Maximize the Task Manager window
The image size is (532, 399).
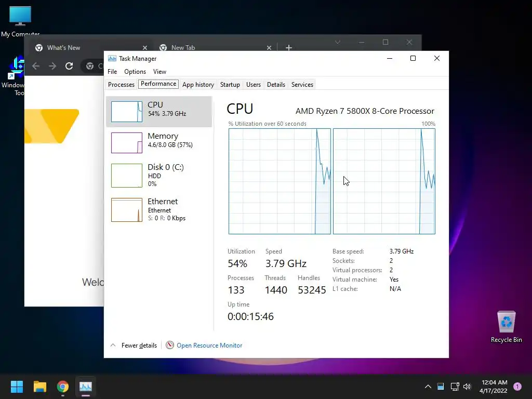413,58
